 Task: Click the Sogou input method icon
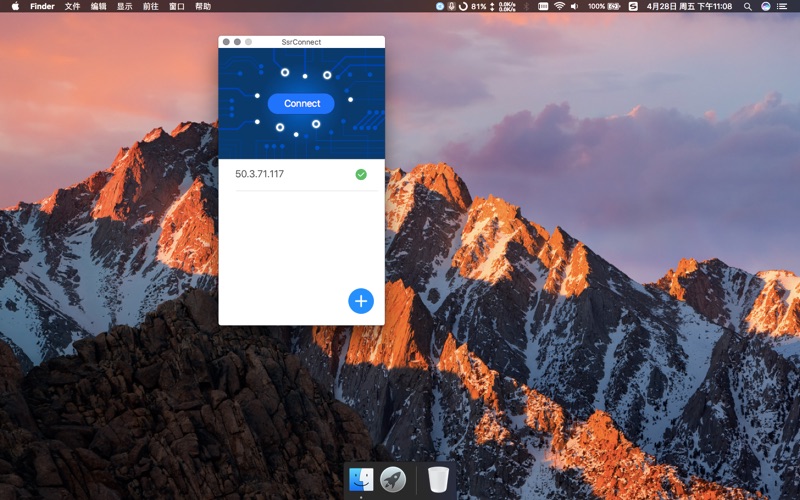(x=633, y=6)
